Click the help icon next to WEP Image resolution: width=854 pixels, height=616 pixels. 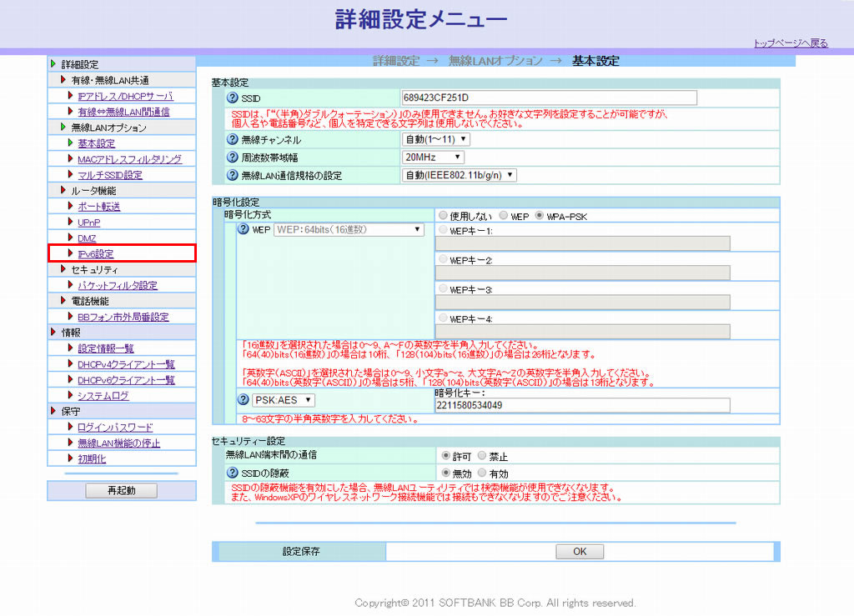pos(244,230)
